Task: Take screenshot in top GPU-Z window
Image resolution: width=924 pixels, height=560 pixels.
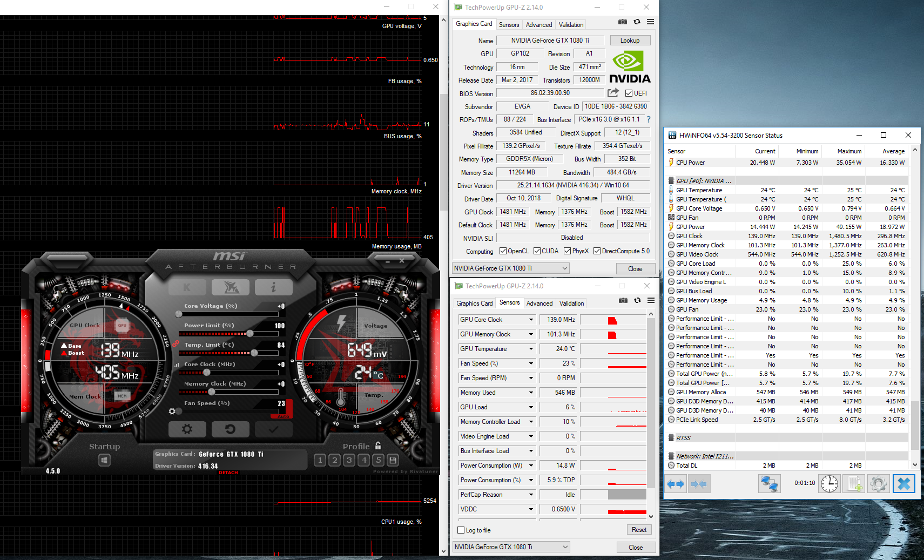Action: click(623, 22)
